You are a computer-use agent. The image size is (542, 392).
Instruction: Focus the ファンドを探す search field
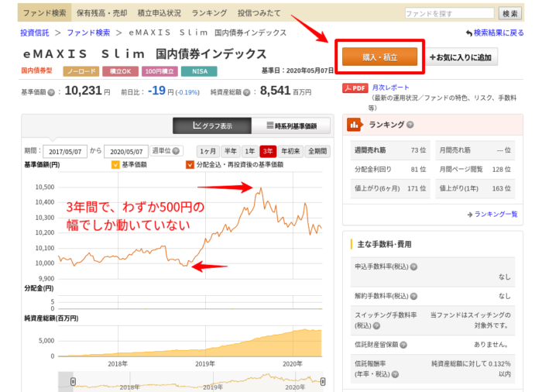click(x=449, y=13)
